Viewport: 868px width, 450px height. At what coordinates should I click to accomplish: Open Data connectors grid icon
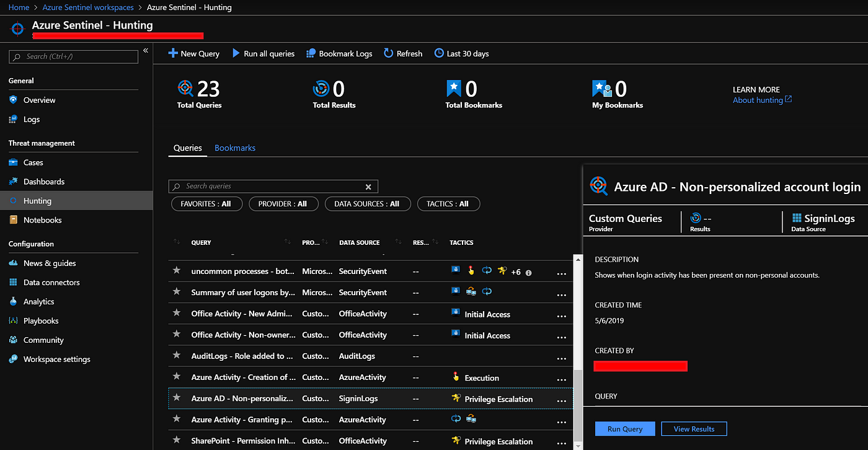pyautogui.click(x=13, y=282)
